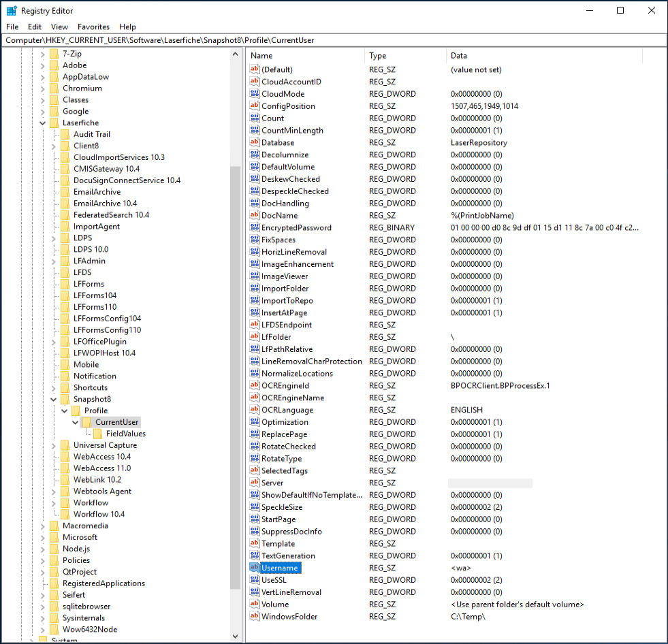Select the OCRLanguage value name
The width and height of the screenshot is (668, 644).
(x=287, y=410)
